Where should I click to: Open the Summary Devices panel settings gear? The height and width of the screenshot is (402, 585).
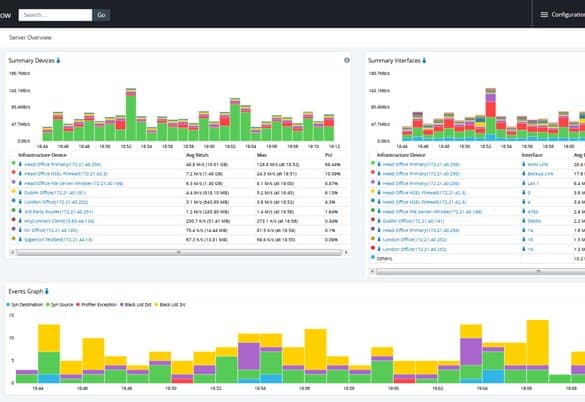pyautogui.click(x=347, y=60)
